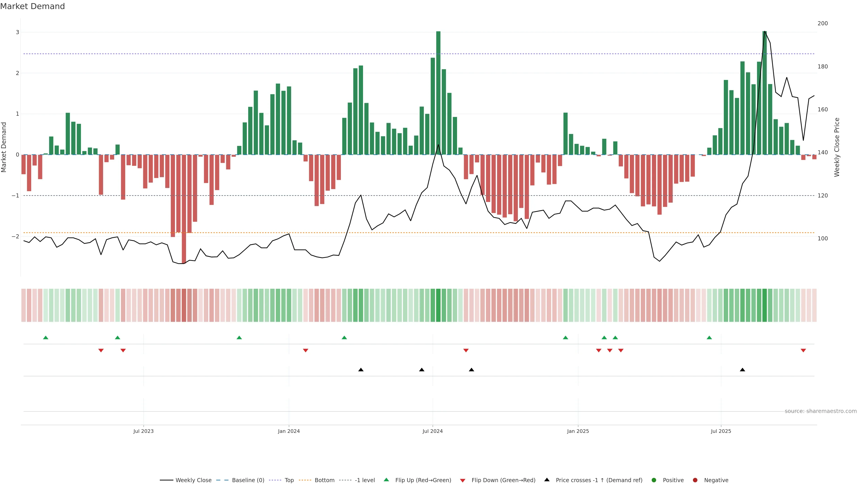
Task: Click the Jan 2025 x-axis label
Action: 578,431
